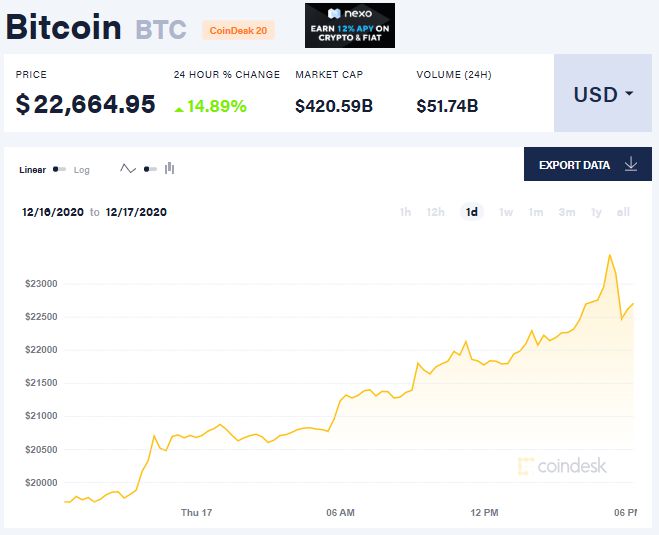Image resolution: width=659 pixels, height=535 pixels.
Task: Select the 1h time range tab
Action: tap(405, 212)
